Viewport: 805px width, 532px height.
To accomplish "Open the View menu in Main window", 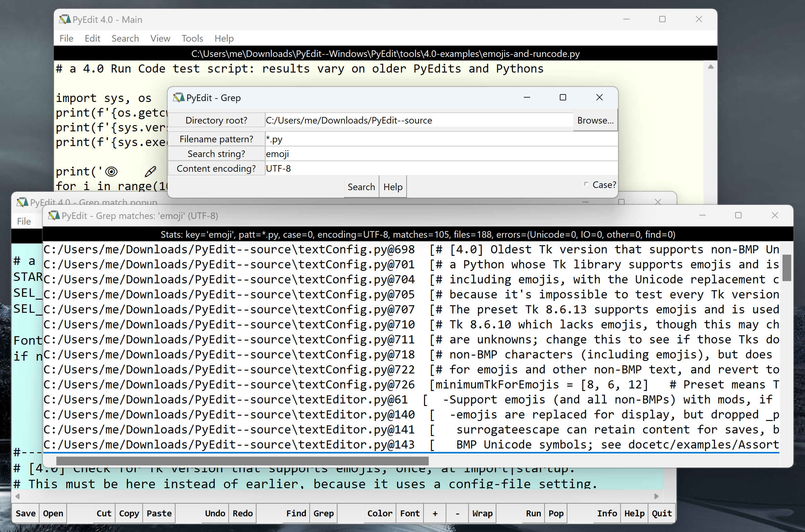I will pyautogui.click(x=160, y=38).
